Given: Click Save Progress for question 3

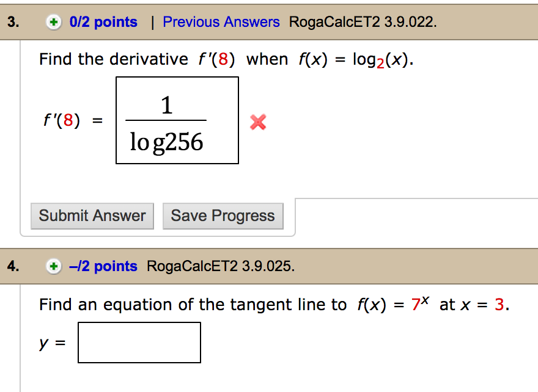Looking at the screenshot, I should click(x=223, y=216).
